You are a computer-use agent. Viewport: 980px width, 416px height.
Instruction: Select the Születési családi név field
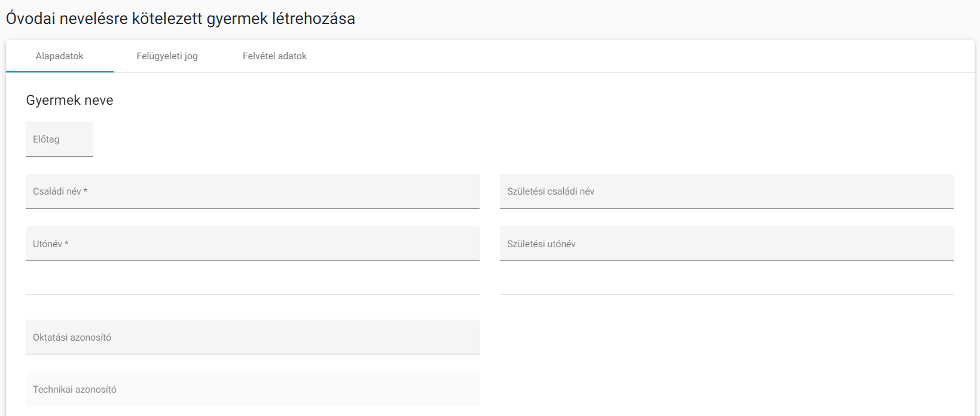tap(726, 192)
